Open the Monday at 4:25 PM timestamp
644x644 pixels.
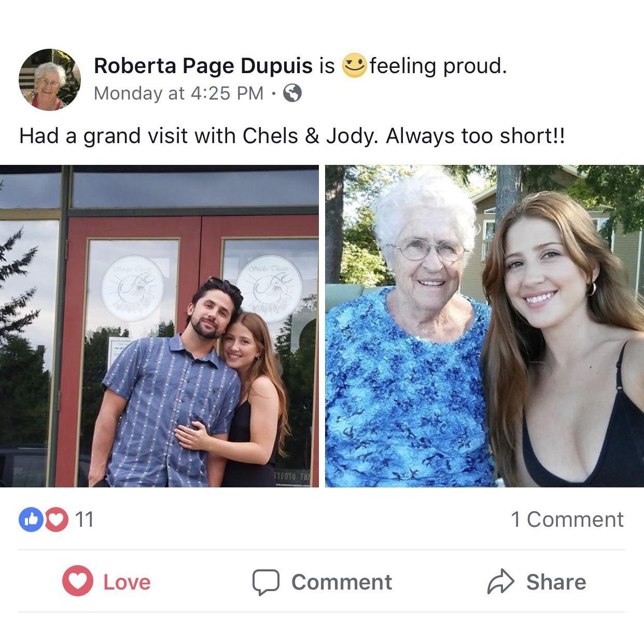click(x=179, y=93)
